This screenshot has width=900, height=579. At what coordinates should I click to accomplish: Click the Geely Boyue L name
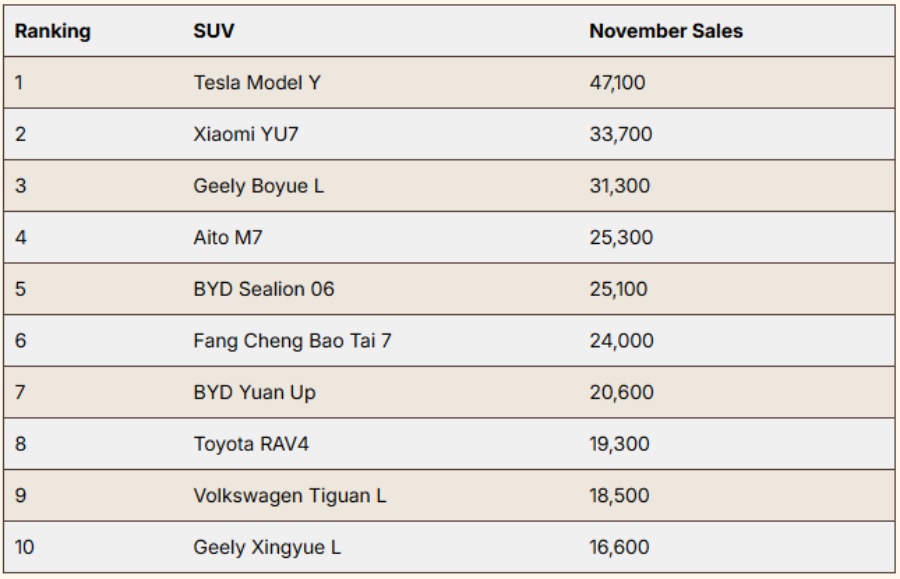258,186
